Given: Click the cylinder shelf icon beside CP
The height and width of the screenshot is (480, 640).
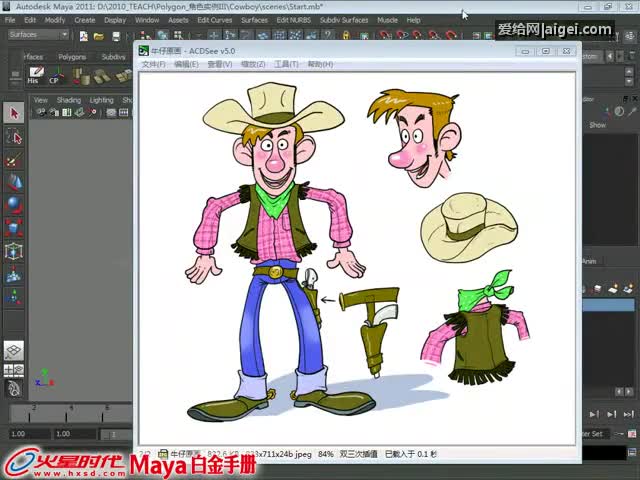Looking at the screenshot, I should point(81,76).
